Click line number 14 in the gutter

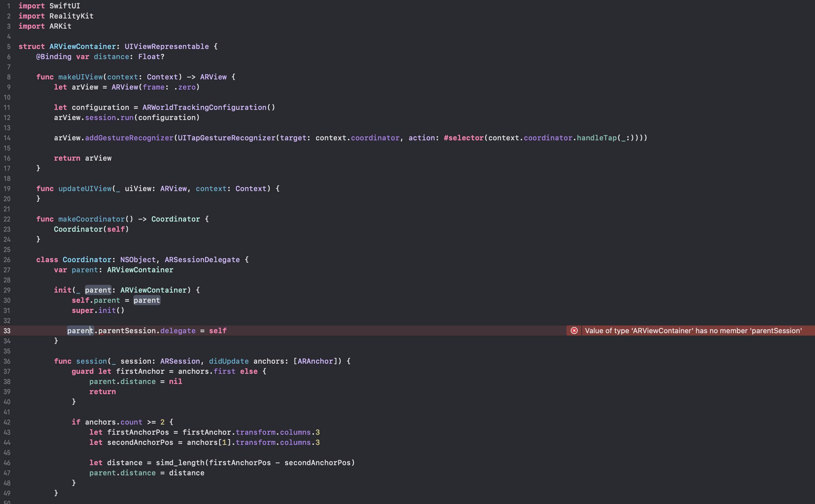pos(7,138)
